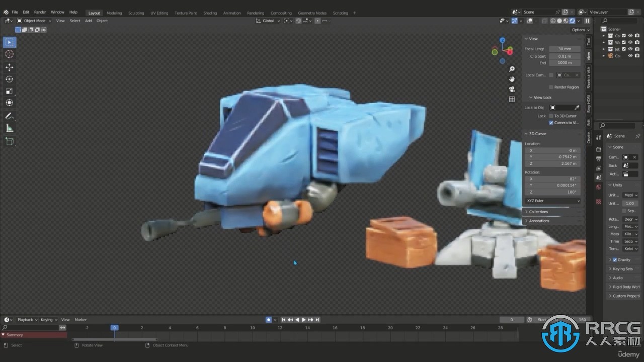Switch to the Sculpting workspace tab
644x362 pixels.
136,13
